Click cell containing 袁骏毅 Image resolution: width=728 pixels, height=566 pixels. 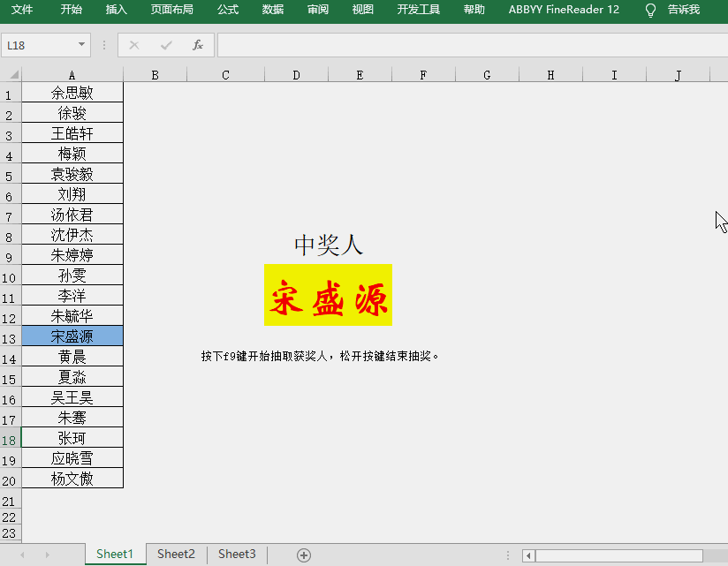point(72,174)
